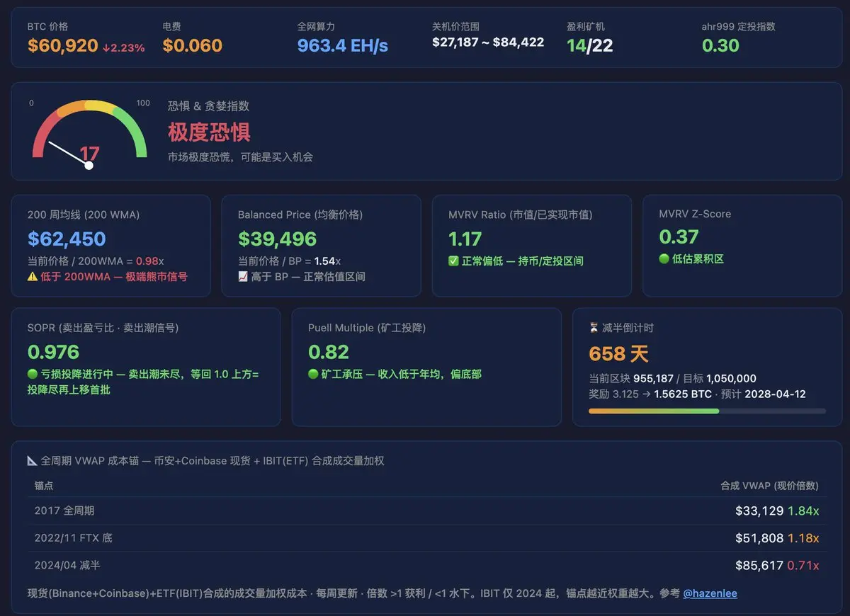This screenshot has width=850, height=616.
Task: Click the warning icon under 200 WMA
Action: pyautogui.click(x=33, y=277)
